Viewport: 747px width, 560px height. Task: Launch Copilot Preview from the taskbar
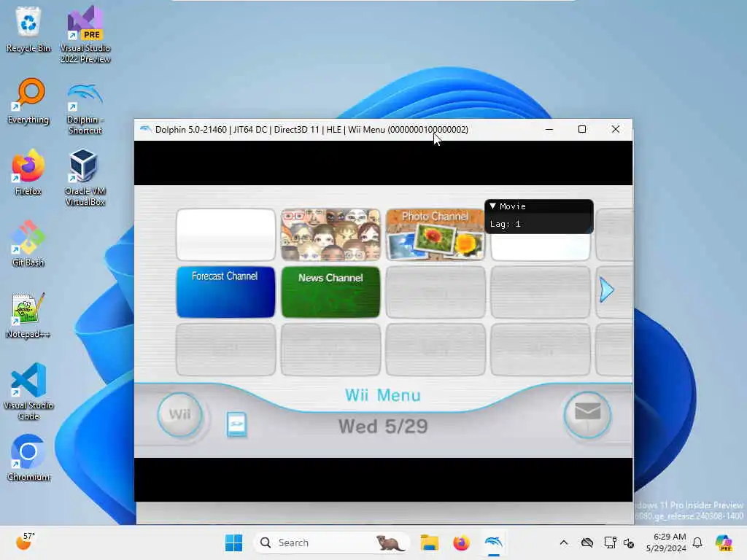[724, 542]
